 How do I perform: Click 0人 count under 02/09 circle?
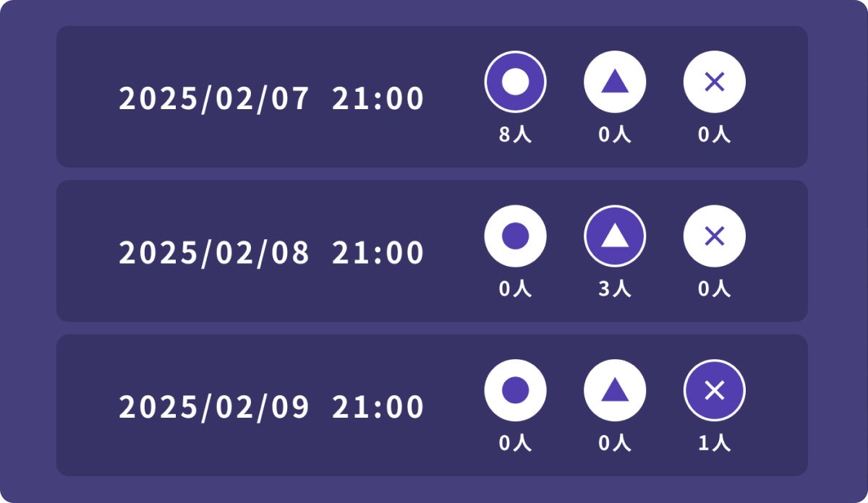[x=515, y=443]
